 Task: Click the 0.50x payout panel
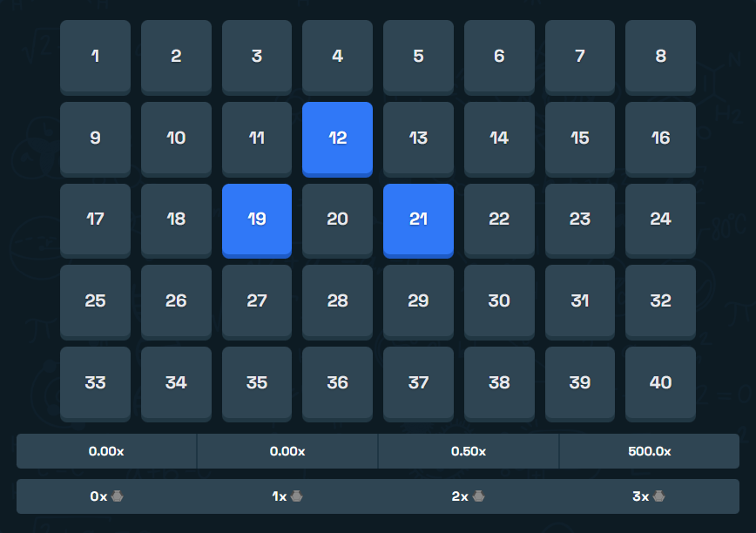click(x=468, y=451)
